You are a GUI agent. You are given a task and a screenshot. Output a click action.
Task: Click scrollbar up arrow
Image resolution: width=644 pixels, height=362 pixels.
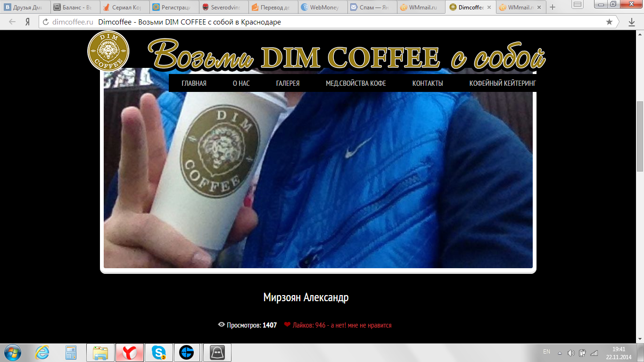click(x=640, y=34)
